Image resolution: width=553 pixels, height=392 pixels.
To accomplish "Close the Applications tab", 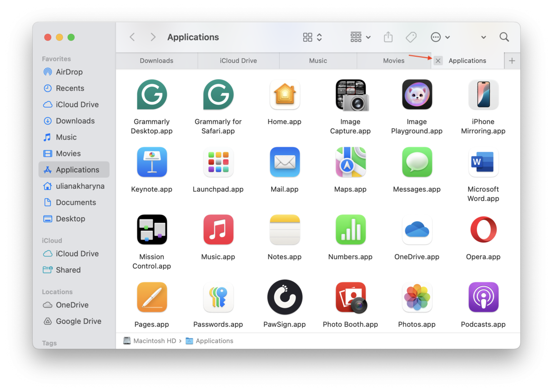I will [438, 60].
